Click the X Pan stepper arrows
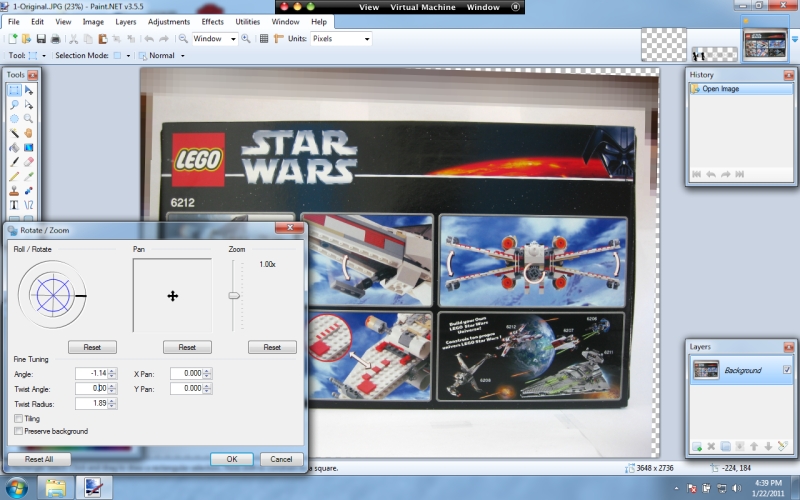Viewport: 800px width, 500px height. click(207, 373)
